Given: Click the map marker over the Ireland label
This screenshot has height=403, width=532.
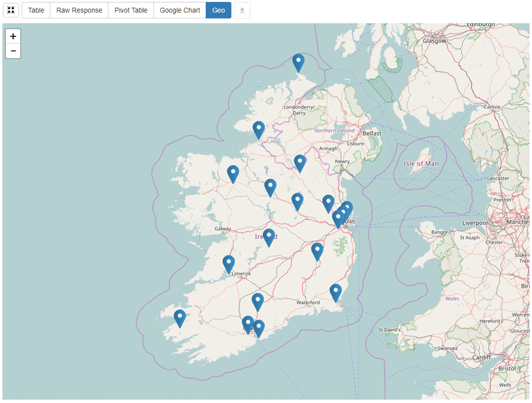Looking at the screenshot, I should point(269,238).
